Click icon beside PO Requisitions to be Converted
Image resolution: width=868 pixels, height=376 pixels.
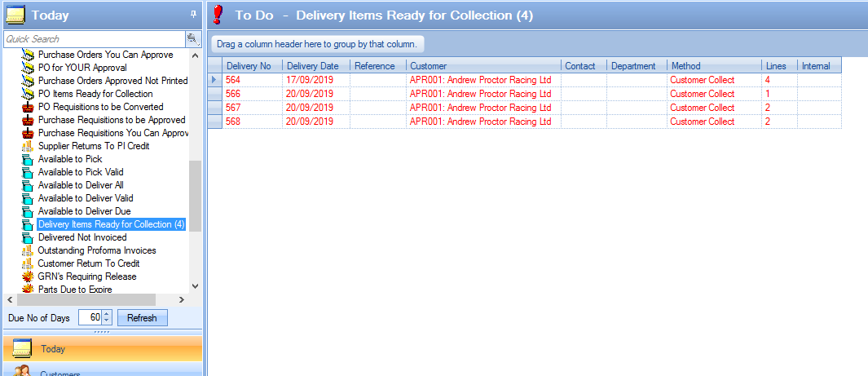(x=27, y=107)
